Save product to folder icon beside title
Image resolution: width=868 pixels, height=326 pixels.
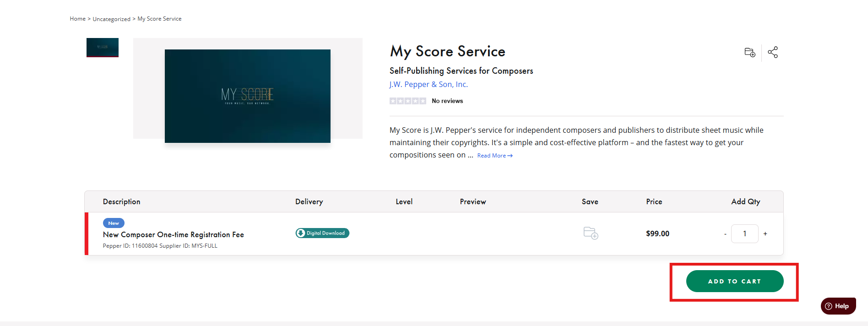coord(750,52)
